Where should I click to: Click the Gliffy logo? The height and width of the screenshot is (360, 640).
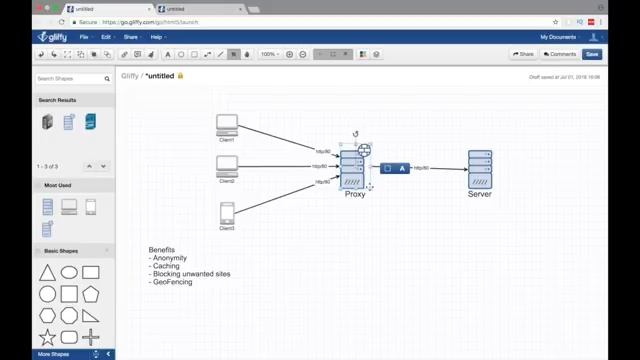point(53,37)
